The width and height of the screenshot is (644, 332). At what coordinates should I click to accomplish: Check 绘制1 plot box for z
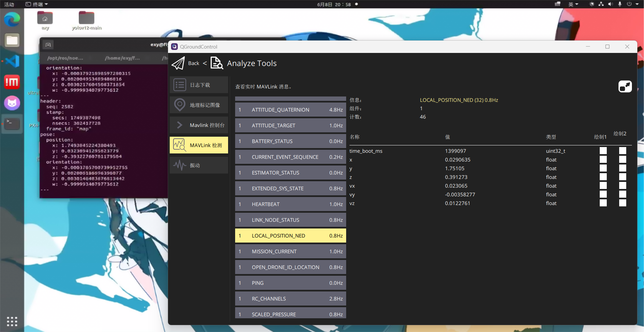tap(603, 177)
